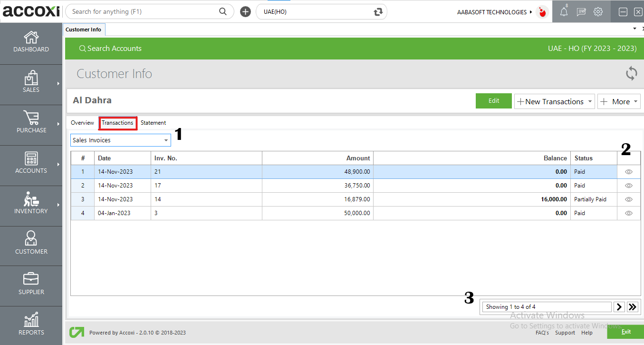This screenshot has height=345, width=644.
Task: Select the Supplier module icon
Action: click(31, 285)
